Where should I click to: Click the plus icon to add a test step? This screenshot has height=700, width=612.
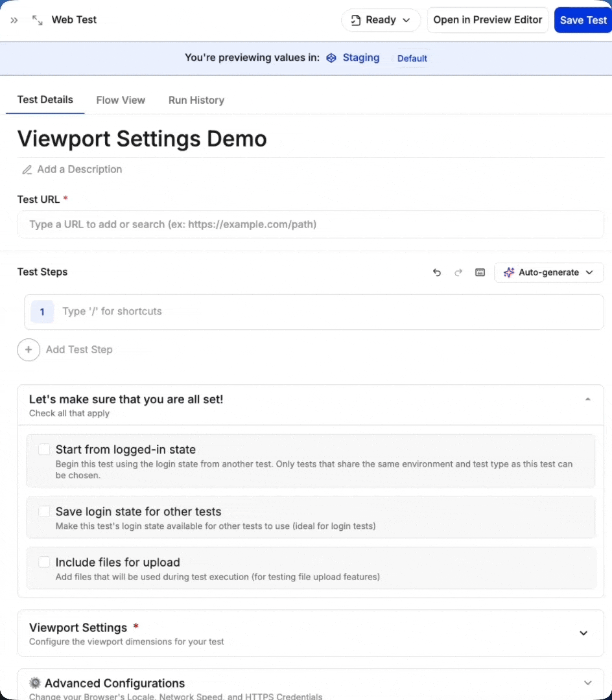coord(29,349)
